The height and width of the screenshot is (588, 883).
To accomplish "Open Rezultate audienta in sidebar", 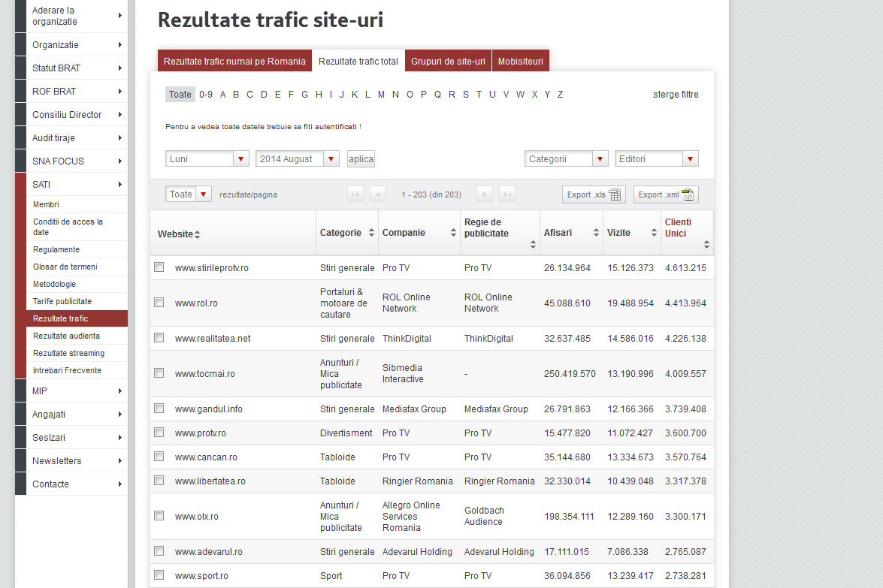I will pyautogui.click(x=66, y=336).
